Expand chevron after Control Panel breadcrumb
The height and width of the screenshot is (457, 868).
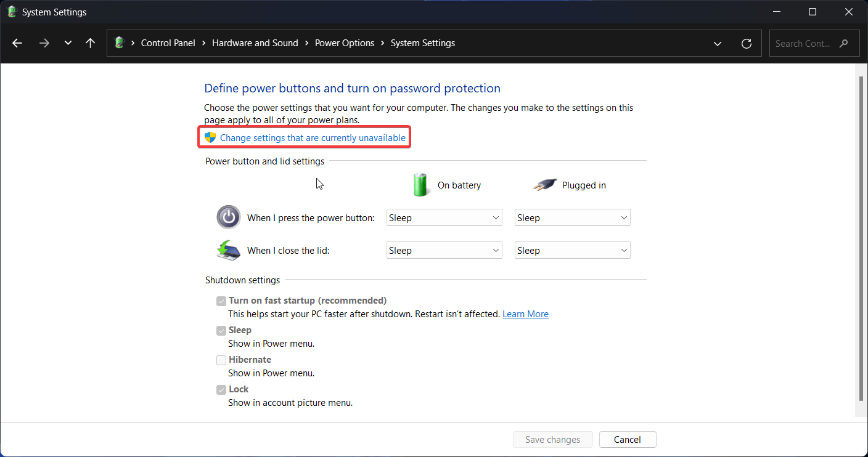[x=203, y=43]
